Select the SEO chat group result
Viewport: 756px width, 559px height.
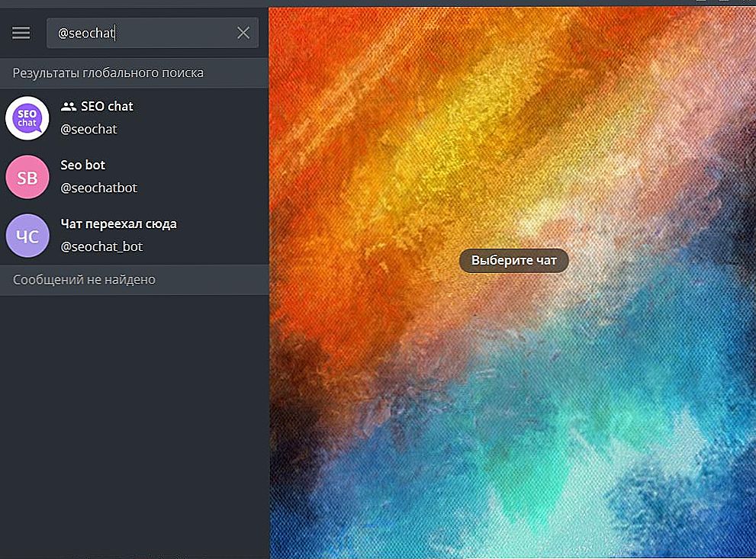(x=134, y=118)
